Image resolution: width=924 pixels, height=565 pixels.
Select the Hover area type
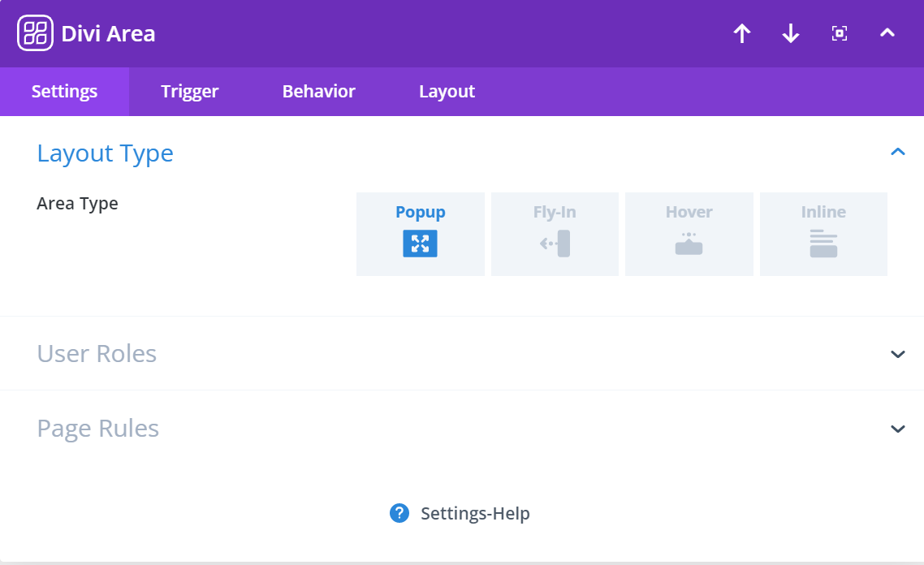[x=689, y=234]
